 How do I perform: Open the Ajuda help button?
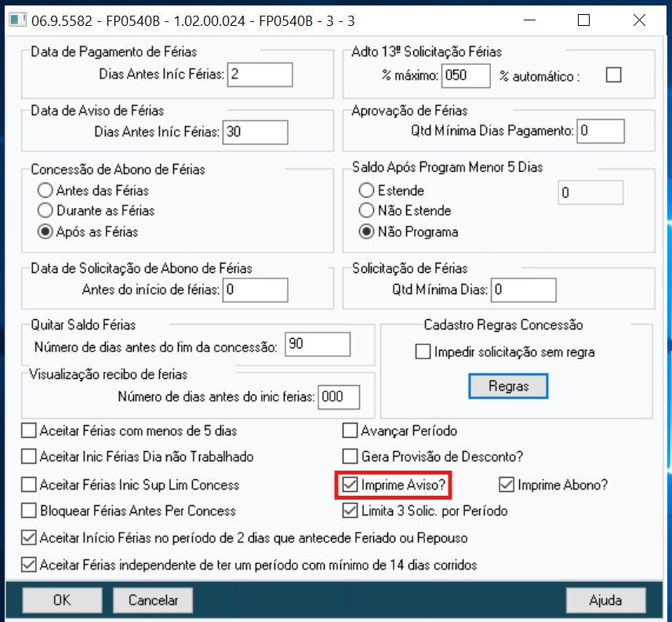coord(605,600)
